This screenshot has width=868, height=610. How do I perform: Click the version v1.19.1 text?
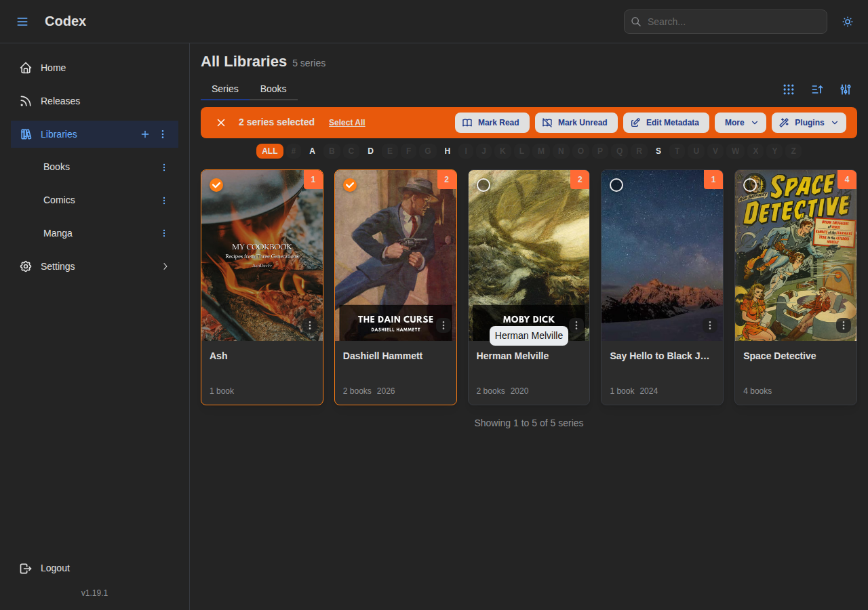click(x=94, y=593)
